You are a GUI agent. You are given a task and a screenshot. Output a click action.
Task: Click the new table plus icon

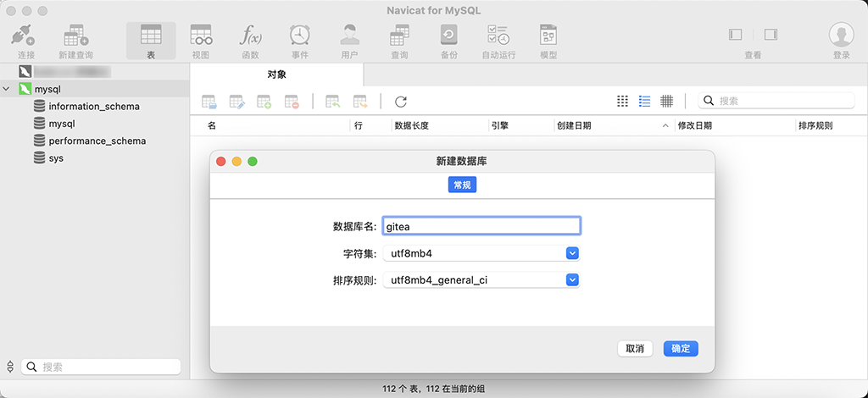tap(264, 102)
